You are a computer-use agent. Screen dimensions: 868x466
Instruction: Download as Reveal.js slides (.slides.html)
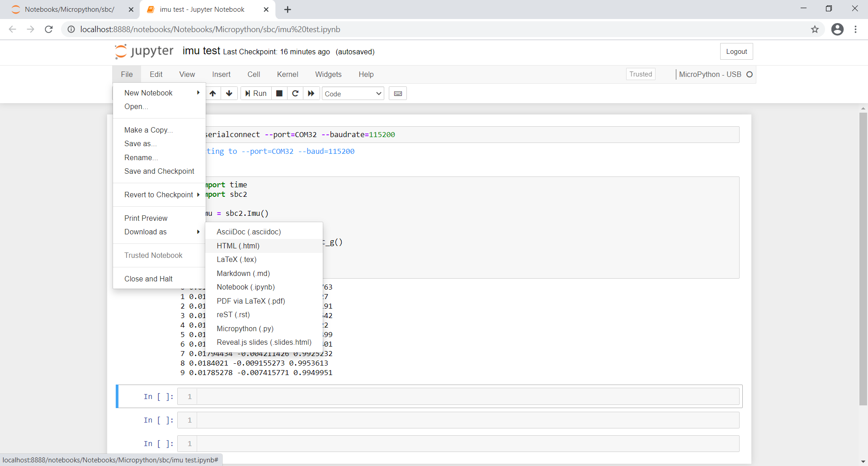264,342
